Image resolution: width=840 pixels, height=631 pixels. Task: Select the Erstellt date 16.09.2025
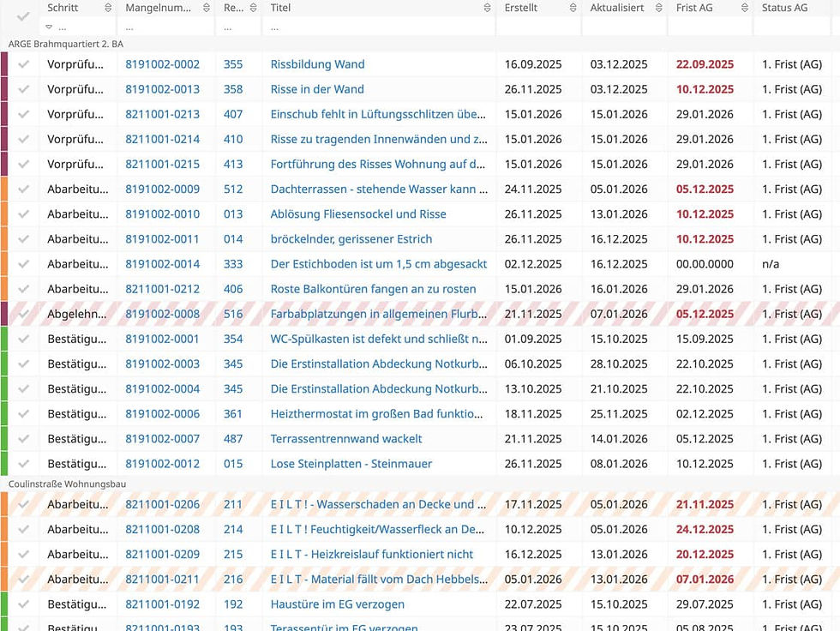click(x=533, y=64)
